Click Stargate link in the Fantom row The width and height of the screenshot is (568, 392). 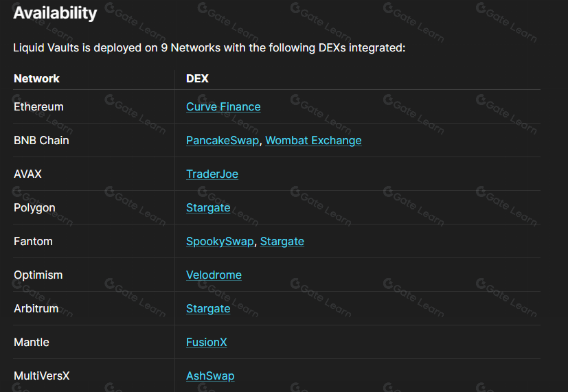coord(282,242)
